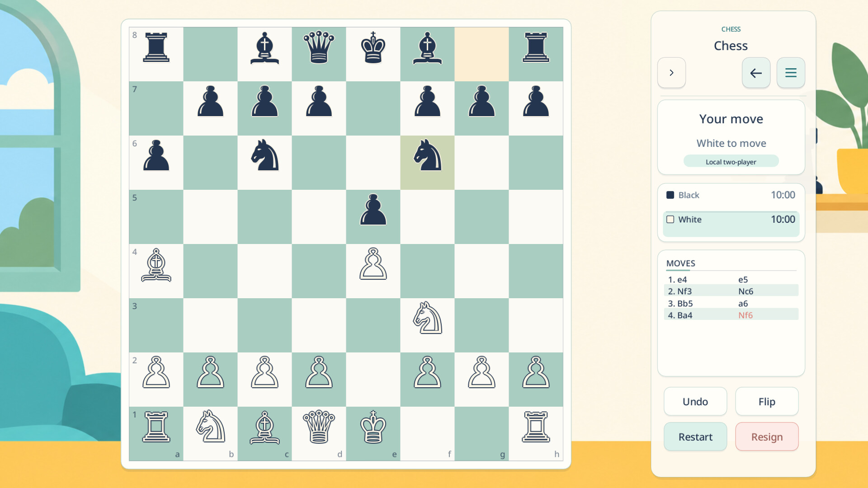868x488 pixels.
Task: Click the black queen on d8
Action: click(x=319, y=47)
